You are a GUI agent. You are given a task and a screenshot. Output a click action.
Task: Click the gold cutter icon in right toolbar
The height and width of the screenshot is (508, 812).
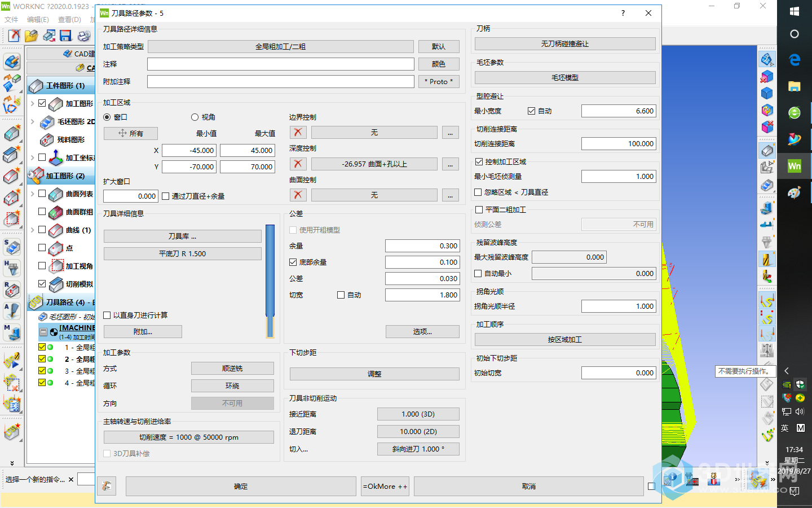(767, 260)
